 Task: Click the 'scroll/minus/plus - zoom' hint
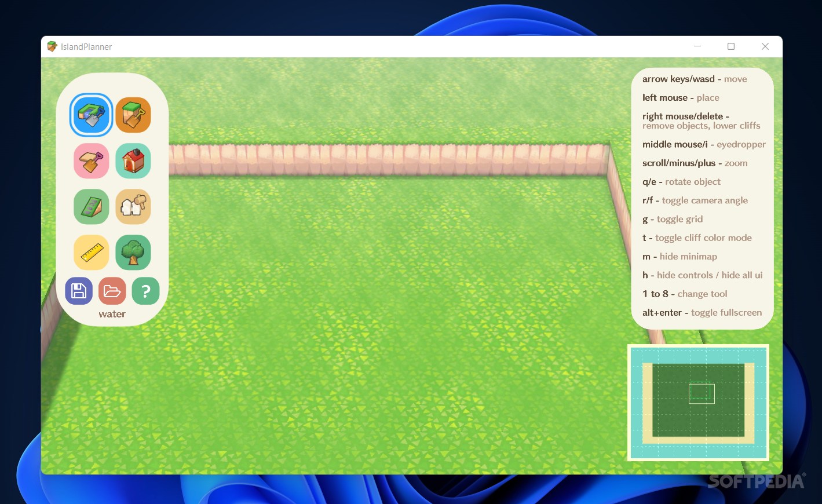click(695, 163)
